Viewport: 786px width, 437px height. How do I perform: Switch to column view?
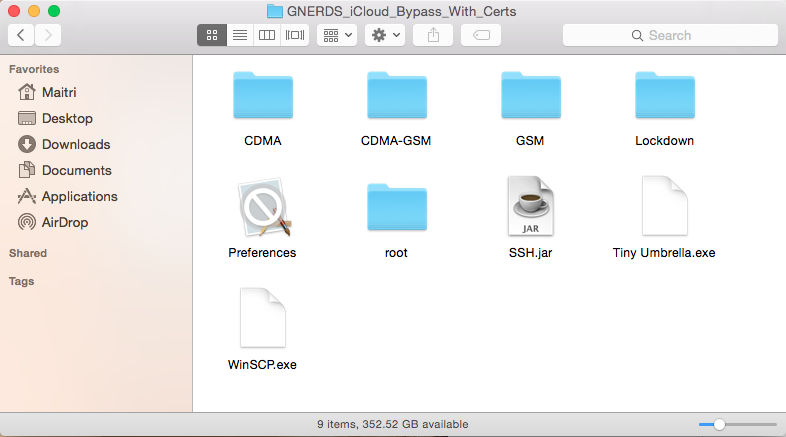267,35
